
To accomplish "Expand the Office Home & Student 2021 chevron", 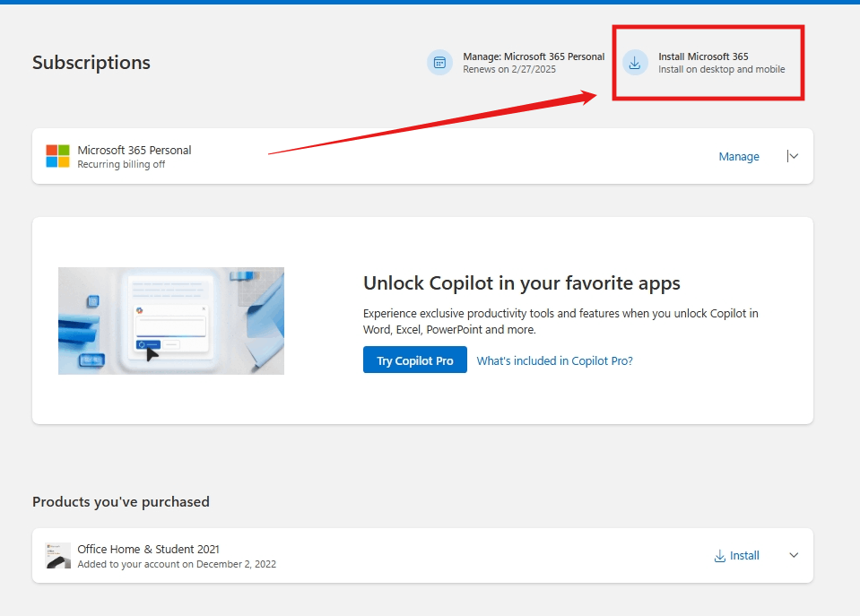I will point(794,555).
